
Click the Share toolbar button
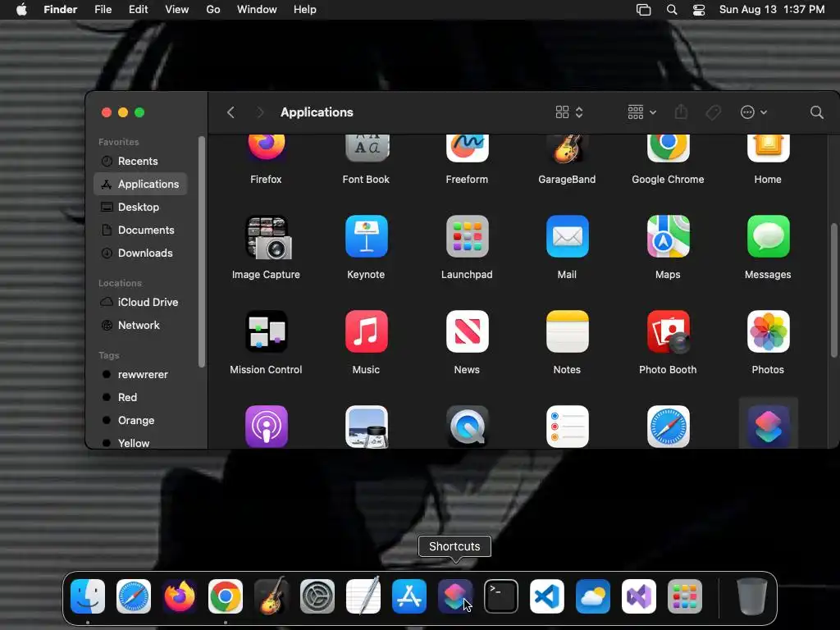pos(681,112)
